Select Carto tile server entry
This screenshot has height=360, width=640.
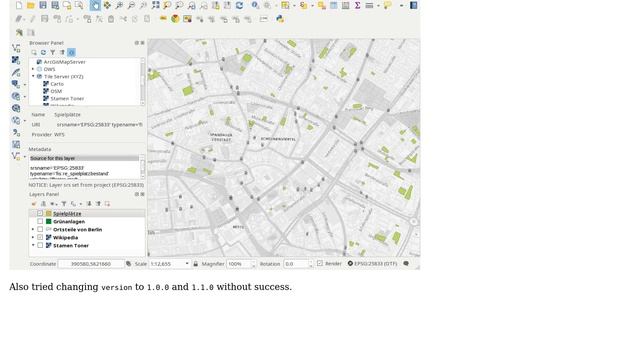pos(57,84)
